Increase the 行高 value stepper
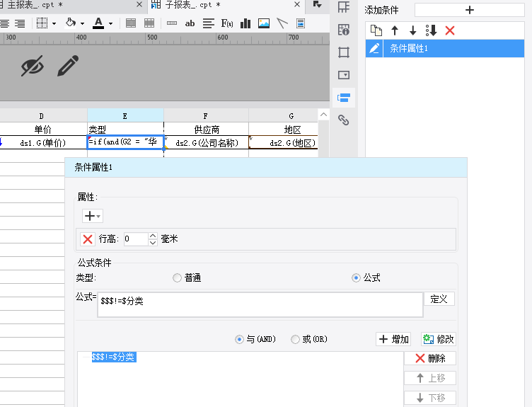This screenshot has height=407, width=532. [x=153, y=236]
